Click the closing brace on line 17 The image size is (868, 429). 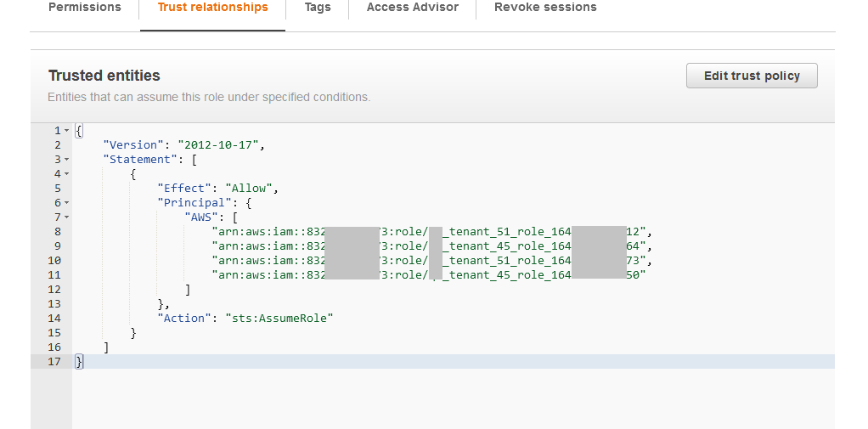tap(79, 362)
